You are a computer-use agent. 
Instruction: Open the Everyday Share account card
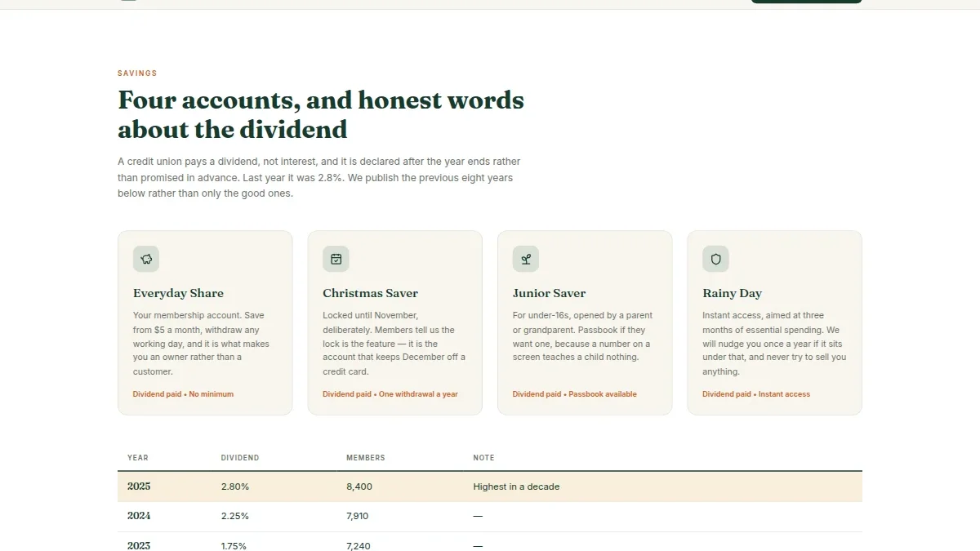205,322
